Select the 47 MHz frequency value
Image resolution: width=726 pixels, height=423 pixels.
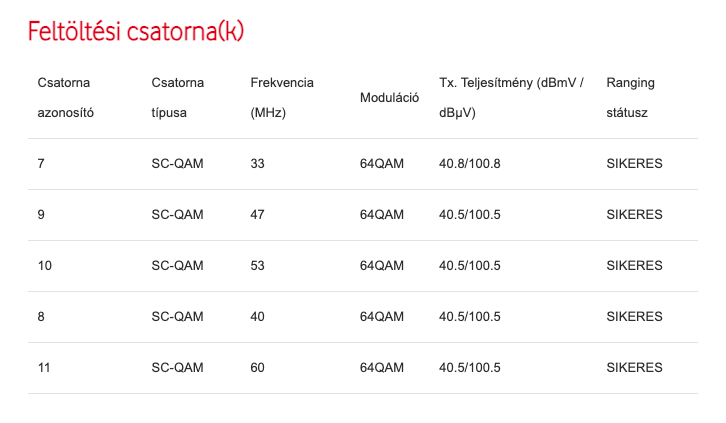[257, 215]
